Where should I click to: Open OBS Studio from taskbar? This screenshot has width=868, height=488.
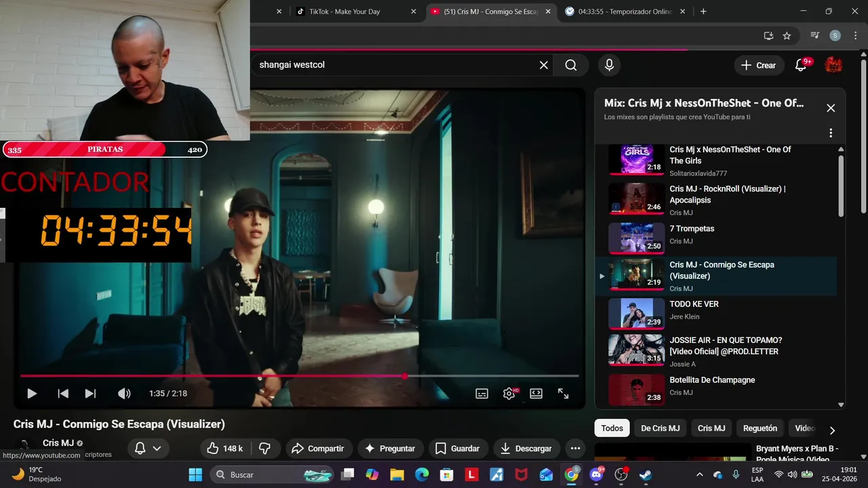621,474
